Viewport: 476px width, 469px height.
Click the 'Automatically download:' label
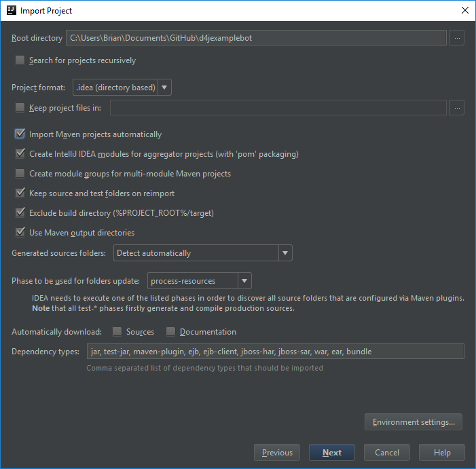pos(57,332)
